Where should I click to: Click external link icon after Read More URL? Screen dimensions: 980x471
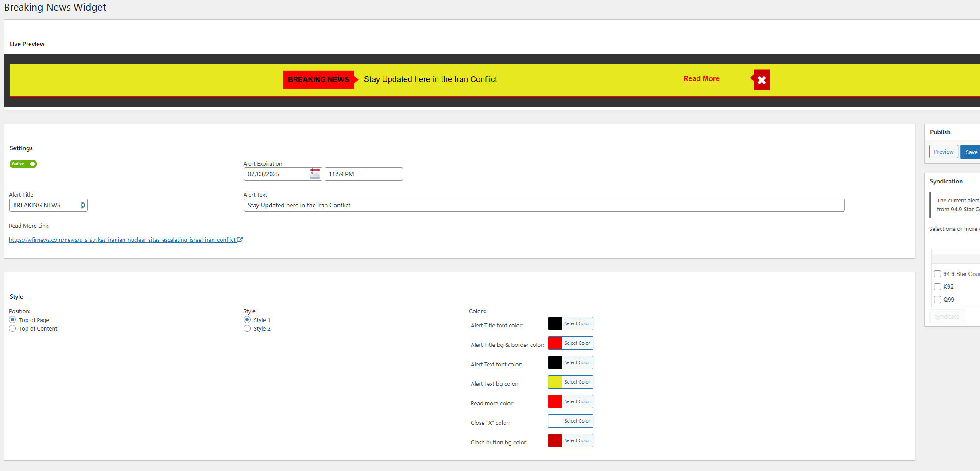coord(240,240)
